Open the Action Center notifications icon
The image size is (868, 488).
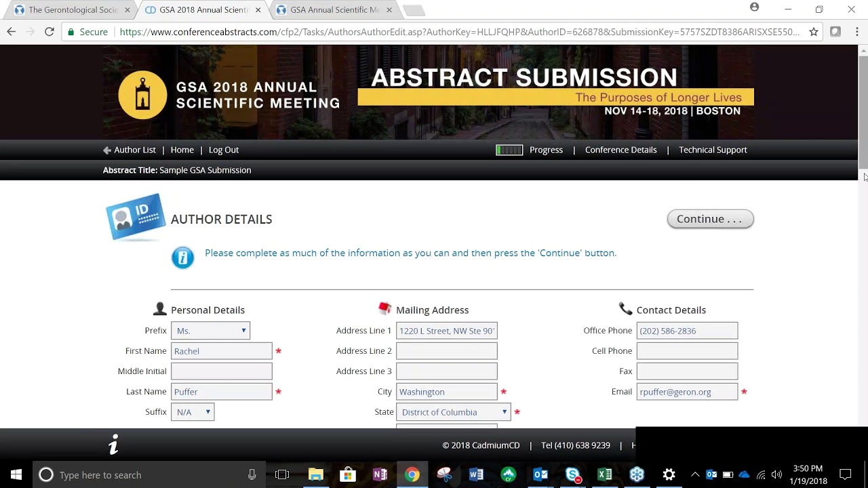coord(845,474)
